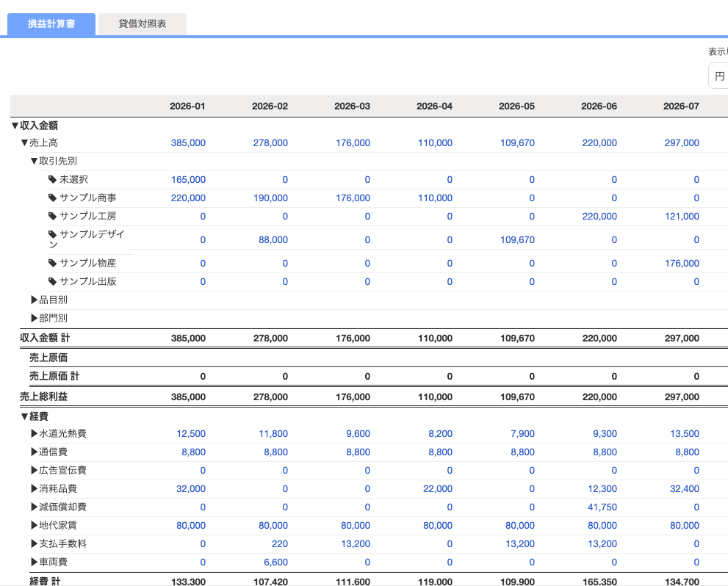Click the tag icon beside サンプル物産

tap(52, 263)
